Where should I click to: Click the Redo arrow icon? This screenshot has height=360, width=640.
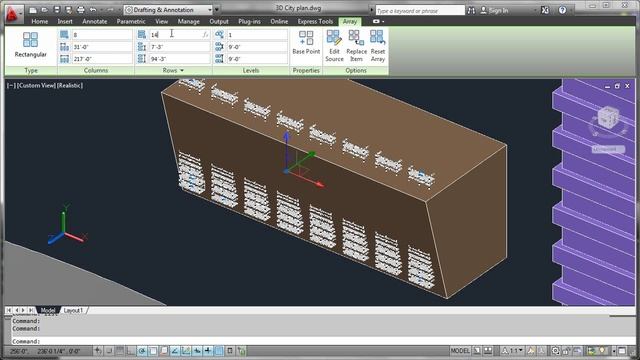point(110,10)
